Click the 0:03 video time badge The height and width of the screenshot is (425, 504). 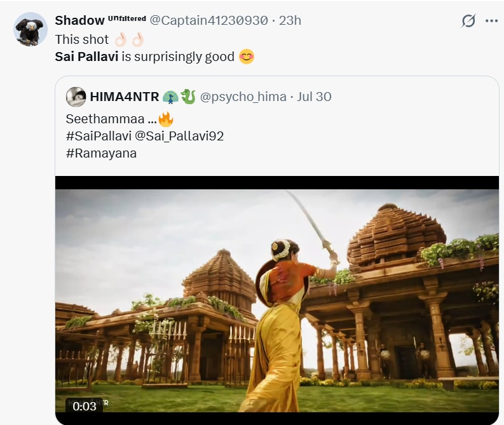(85, 406)
